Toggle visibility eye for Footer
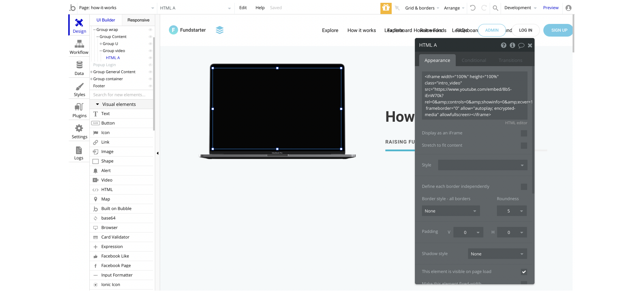Screen dimensions: 644x292 150,86
